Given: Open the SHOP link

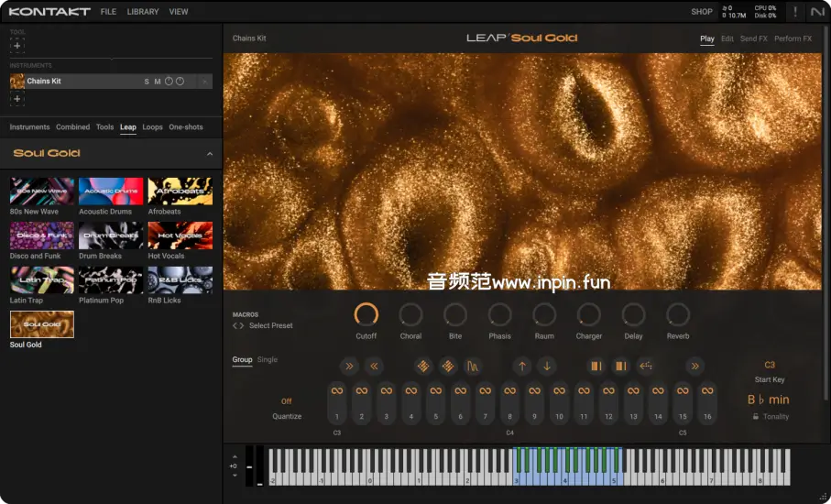Looking at the screenshot, I should [701, 12].
